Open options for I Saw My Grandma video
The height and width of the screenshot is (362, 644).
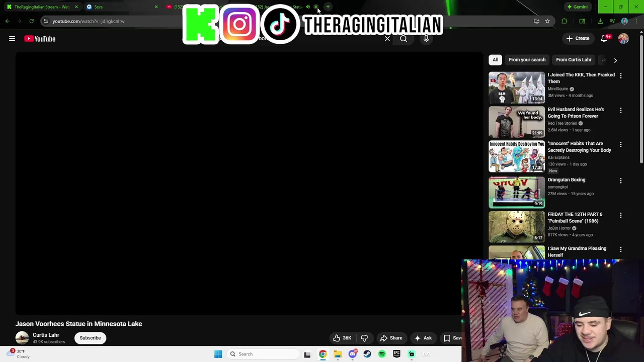click(620, 249)
